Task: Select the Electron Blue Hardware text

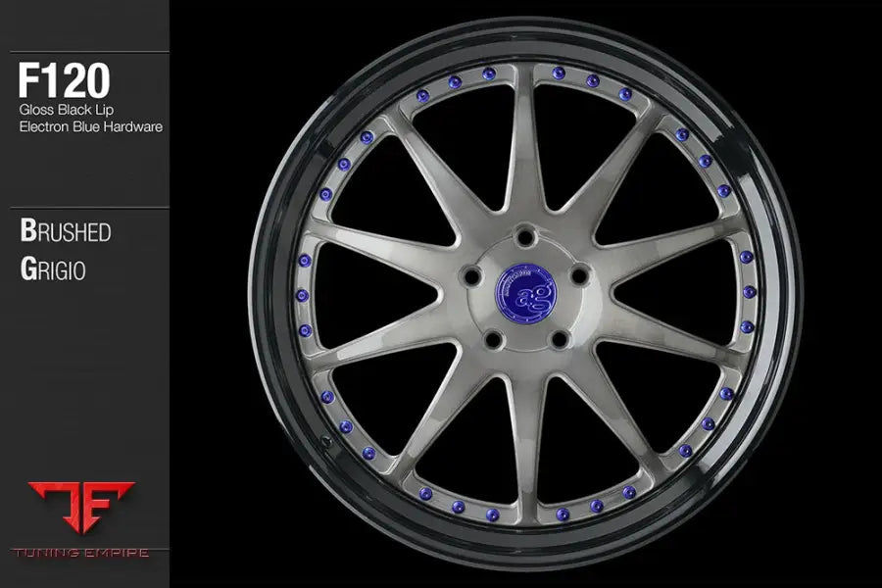Action: pos(90,126)
